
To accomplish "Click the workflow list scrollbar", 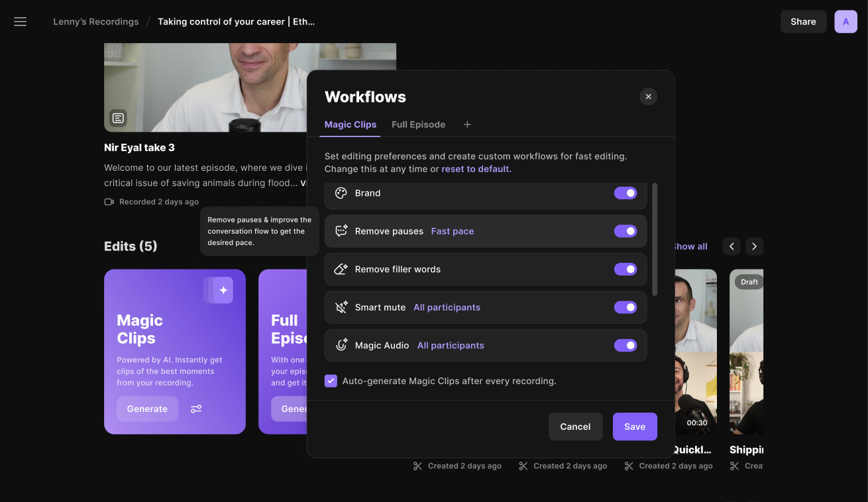I will 655,240.
